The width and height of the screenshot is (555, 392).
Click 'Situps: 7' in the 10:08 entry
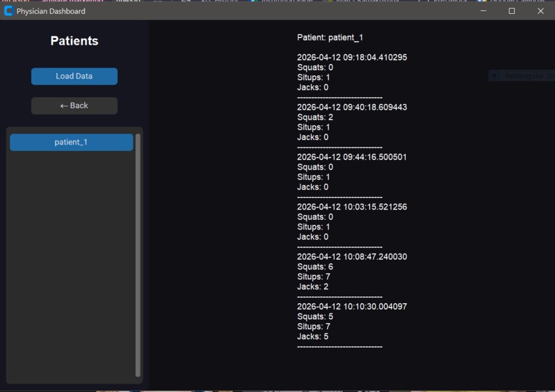coord(313,276)
